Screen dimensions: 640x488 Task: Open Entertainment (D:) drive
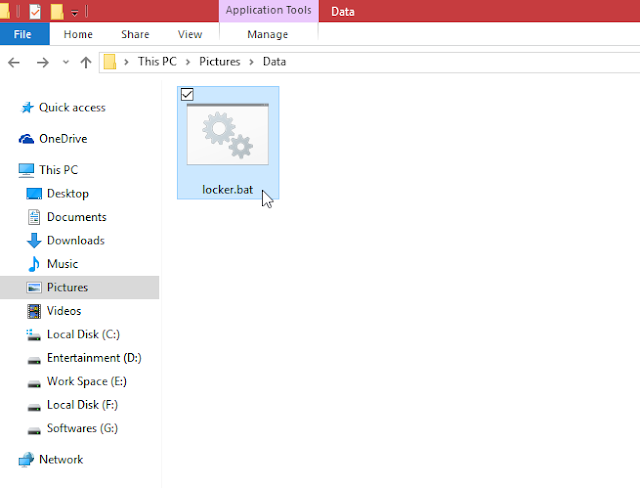[x=94, y=358]
